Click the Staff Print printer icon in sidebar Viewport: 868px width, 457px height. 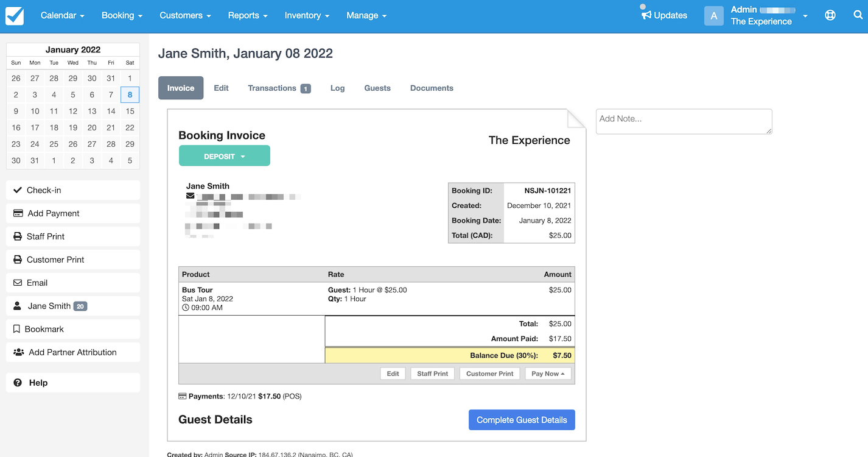pyautogui.click(x=18, y=236)
